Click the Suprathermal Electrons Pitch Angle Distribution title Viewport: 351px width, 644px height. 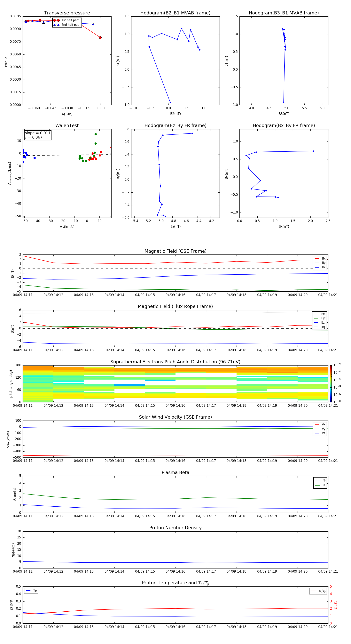click(x=175, y=362)
